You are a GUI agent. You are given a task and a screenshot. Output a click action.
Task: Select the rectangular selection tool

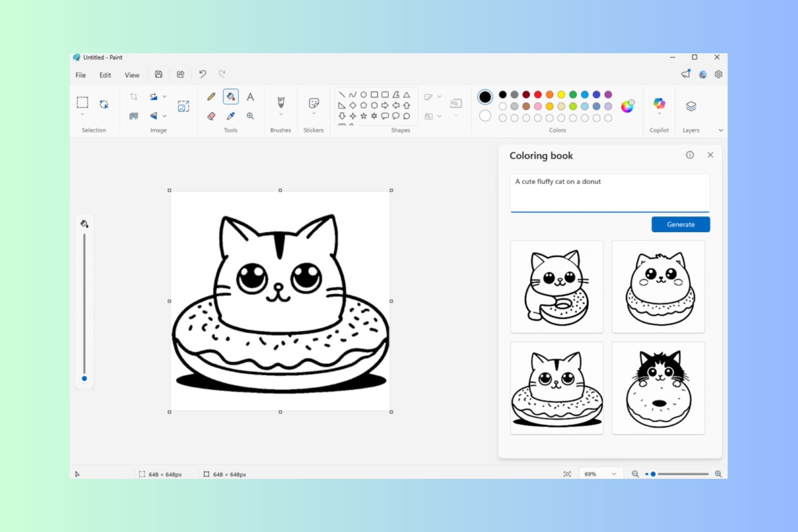[x=82, y=102]
